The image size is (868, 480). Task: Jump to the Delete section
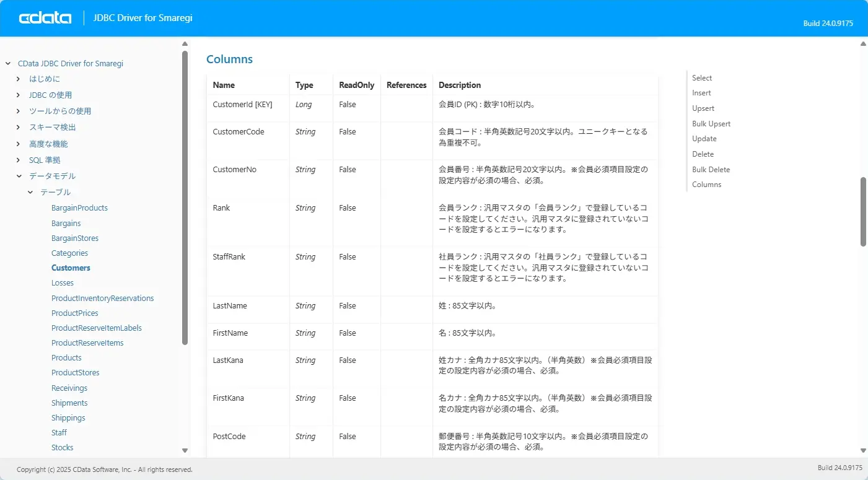(703, 154)
